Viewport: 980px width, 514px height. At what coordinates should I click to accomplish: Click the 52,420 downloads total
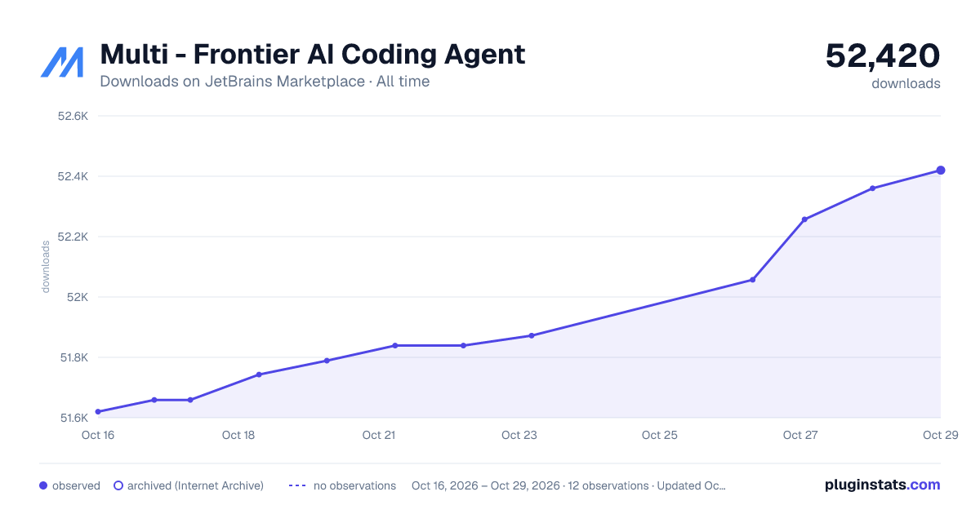click(x=883, y=55)
